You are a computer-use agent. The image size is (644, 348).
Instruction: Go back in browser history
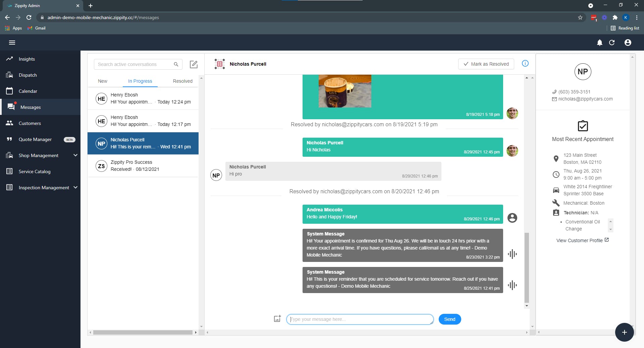point(7,17)
